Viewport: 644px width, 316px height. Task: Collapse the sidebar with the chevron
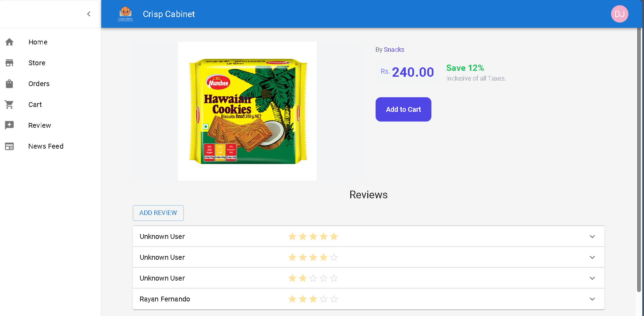click(x=89, y=14)
